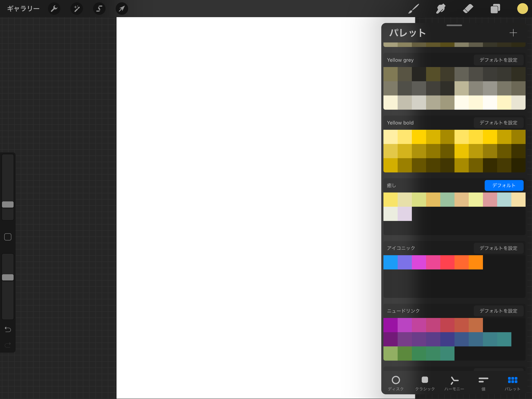This screenshot has height=399, width=532.
Task: Open the Actions wrench menu
Action: (54, 9)
